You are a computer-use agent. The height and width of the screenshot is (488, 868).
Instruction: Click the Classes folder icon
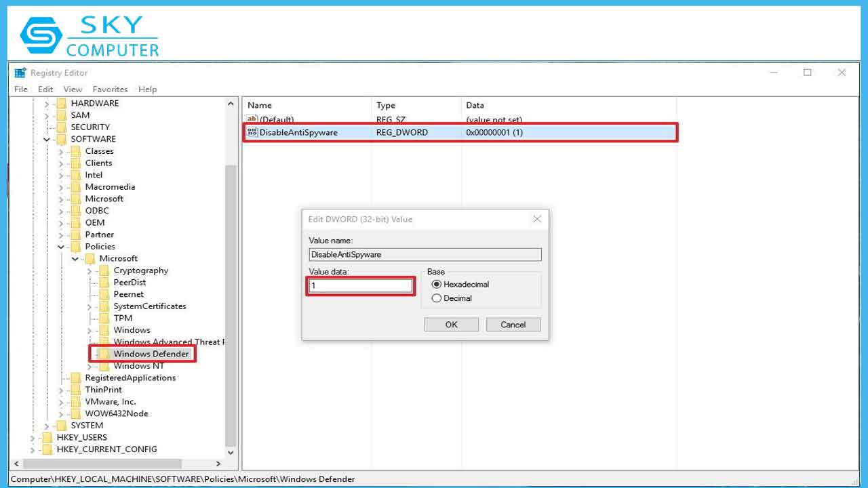coord(76,151)
